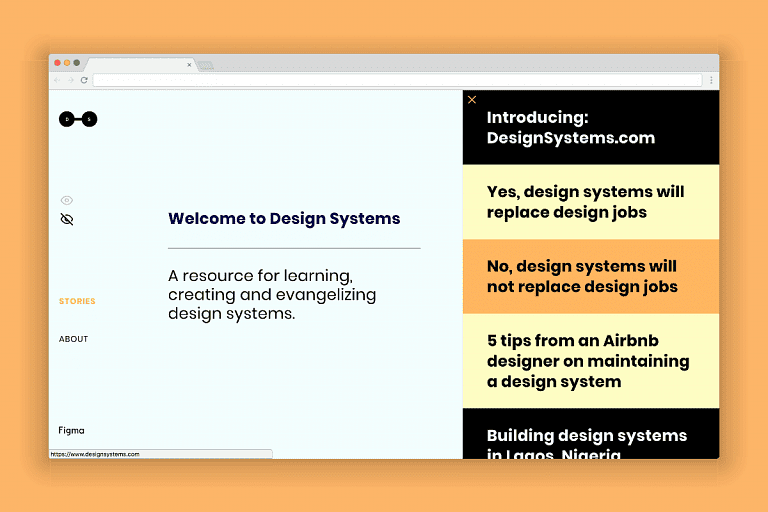
Task: Click the DS logo icon
Action: click(x=78, y=119)
